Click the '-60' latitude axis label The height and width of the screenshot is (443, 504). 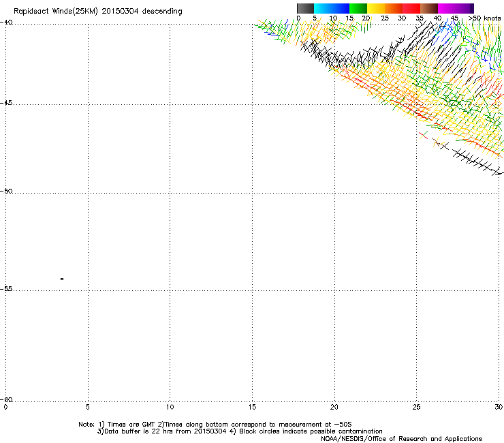pyautogui.click(x=7, y=399)
